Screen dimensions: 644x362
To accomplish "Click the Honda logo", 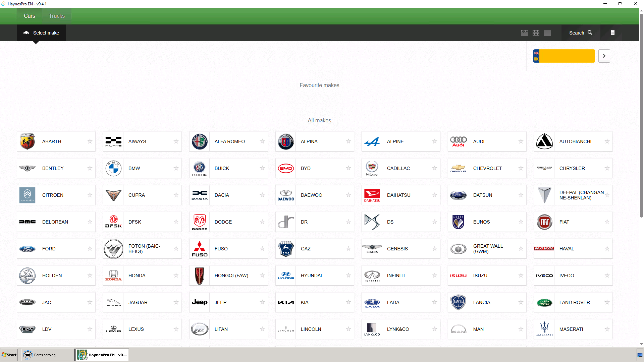I will coord(113,276).
